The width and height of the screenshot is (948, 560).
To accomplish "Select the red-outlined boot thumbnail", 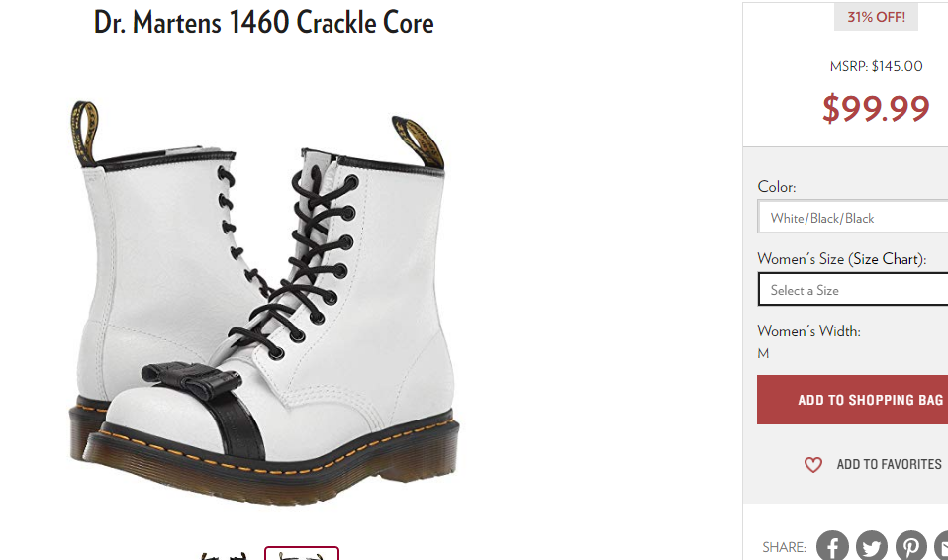I will (302, 553).
